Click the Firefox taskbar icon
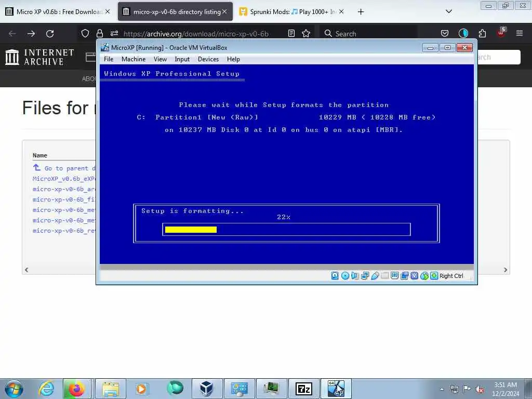The height and width of the screenshot is (399, 532). (76, 389)
